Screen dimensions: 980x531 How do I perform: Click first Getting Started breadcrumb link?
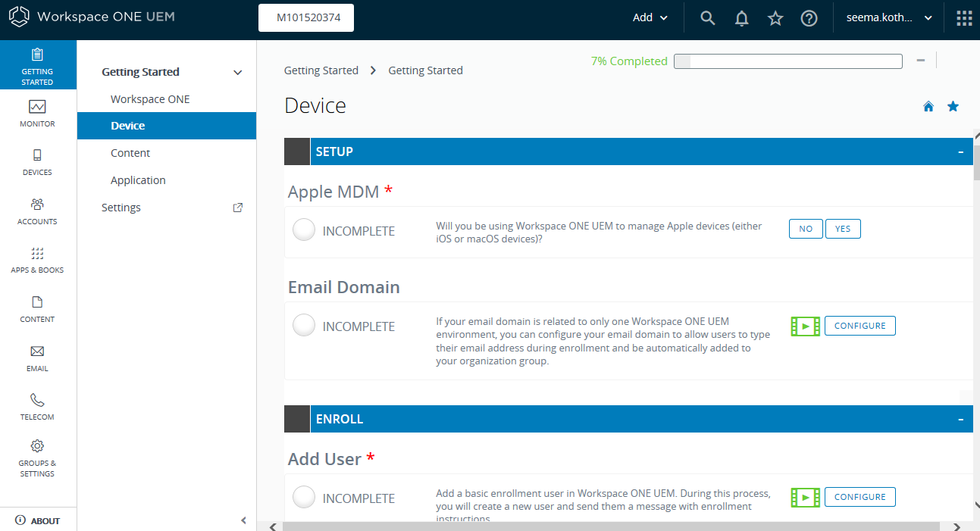pos(321,70)
